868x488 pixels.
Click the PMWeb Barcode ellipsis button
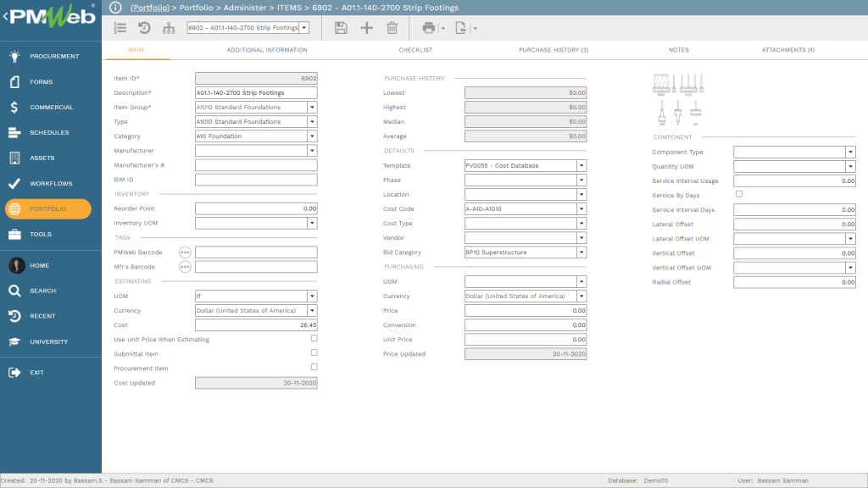185,252
